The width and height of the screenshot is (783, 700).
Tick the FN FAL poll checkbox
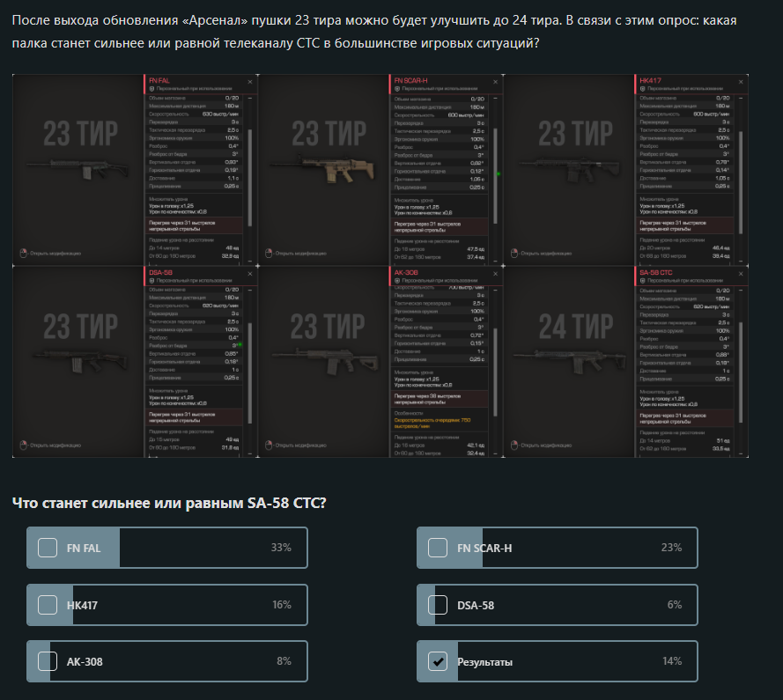[x=48, y=548]
